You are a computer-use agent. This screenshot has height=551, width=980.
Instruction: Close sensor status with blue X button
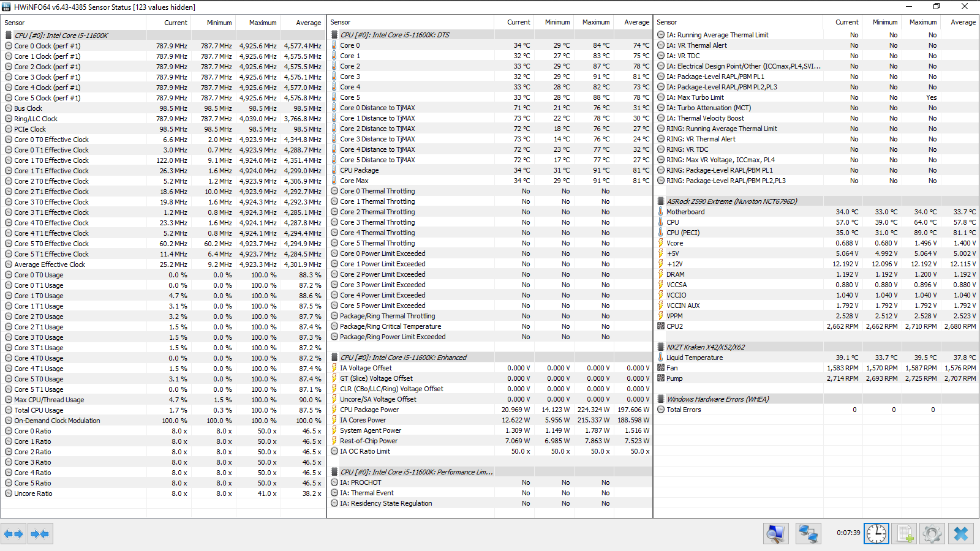tap(961, 534)
